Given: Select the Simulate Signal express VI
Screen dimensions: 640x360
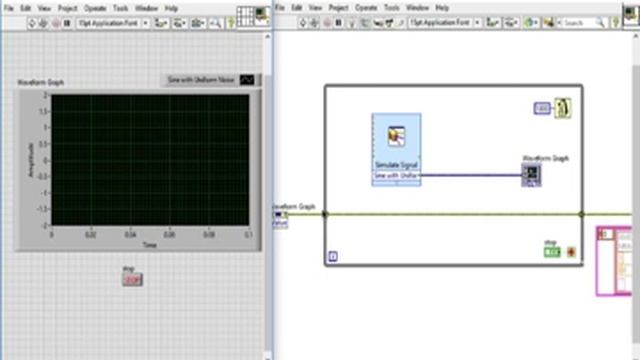Looking at the screenshot, I should [396, 149].
